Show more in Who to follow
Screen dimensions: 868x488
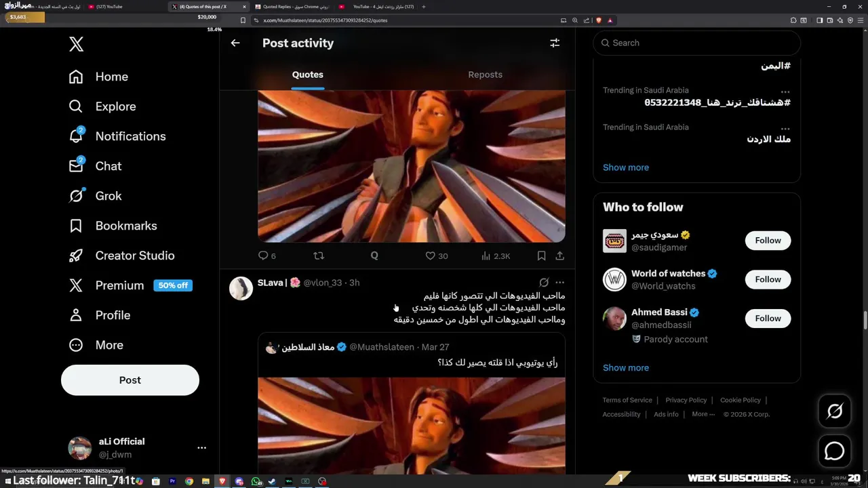626,368
